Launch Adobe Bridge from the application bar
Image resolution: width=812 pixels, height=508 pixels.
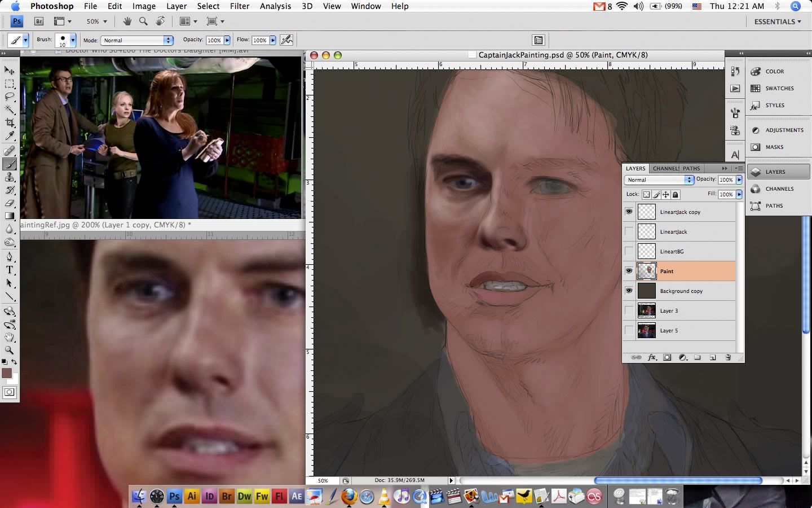pyautogui.click(x=39, y=21)
